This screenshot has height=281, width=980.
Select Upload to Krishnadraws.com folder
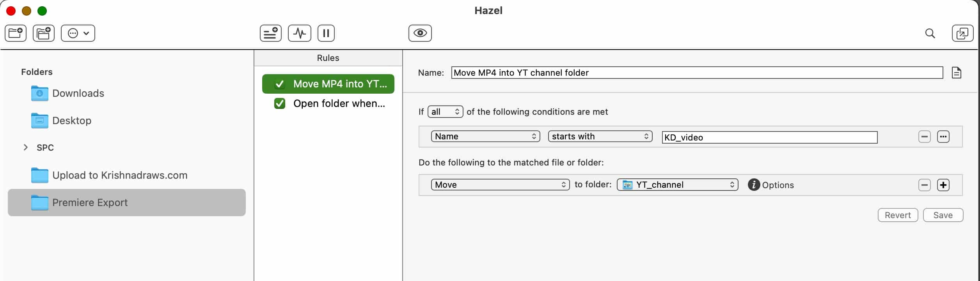[119, 175]
